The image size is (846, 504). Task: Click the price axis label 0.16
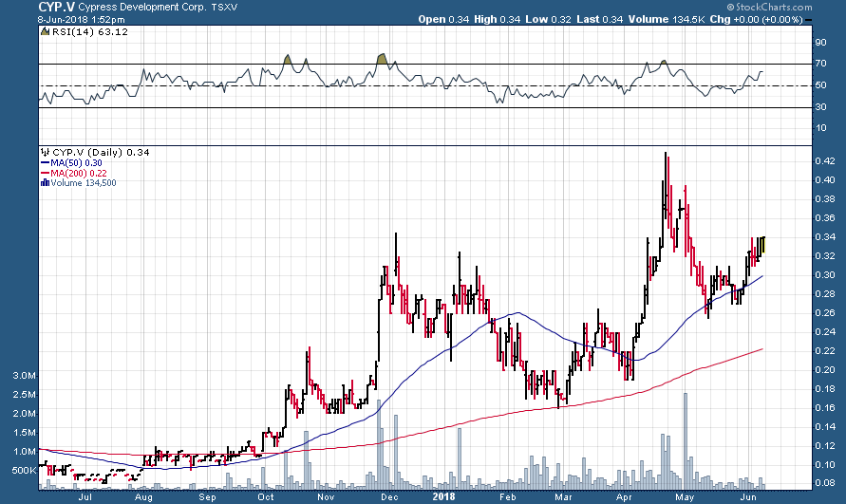[x=825, y=407]
